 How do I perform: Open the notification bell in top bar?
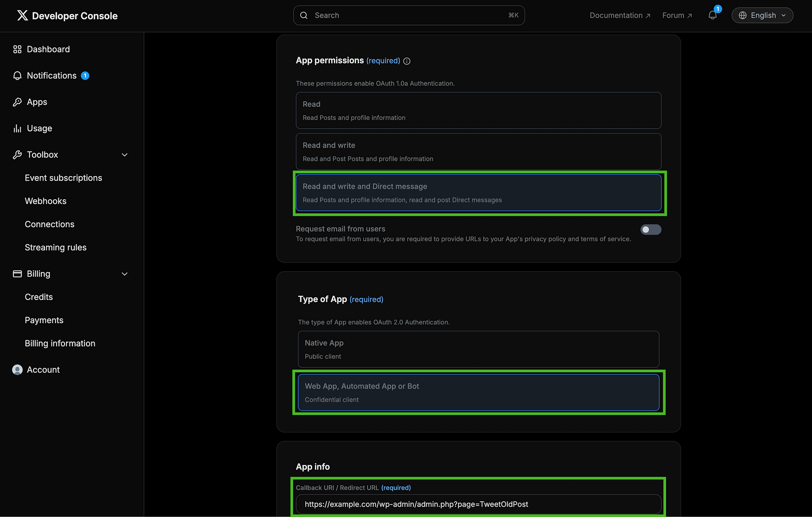[x=713, y=15]
